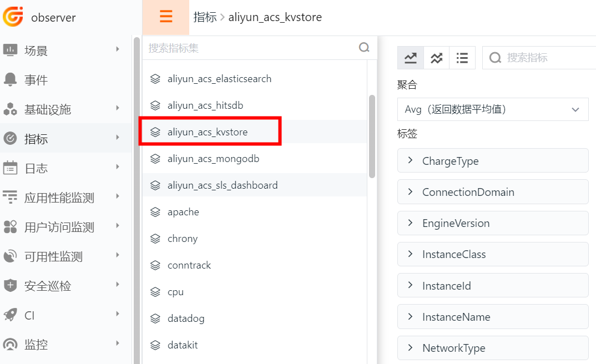Viewport: 596px width, 364px height.
Task: Expand the InstanceId tag
Action: click(x=493, y=285)
